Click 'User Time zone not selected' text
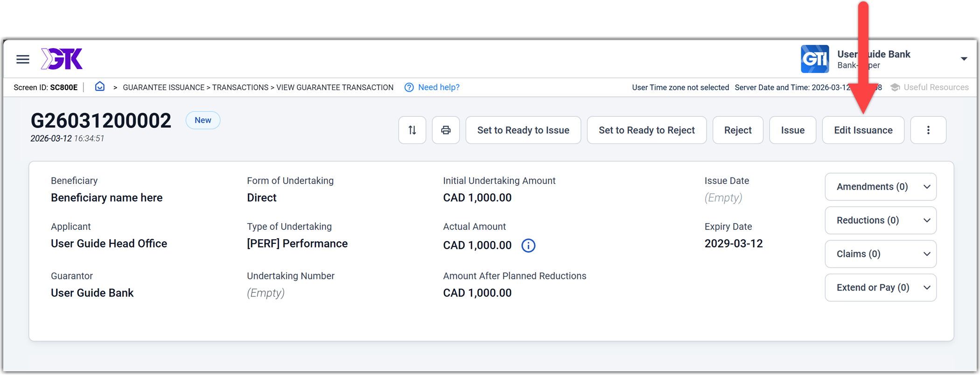Viewport: 980px width, 375px height. pos(680,87)
